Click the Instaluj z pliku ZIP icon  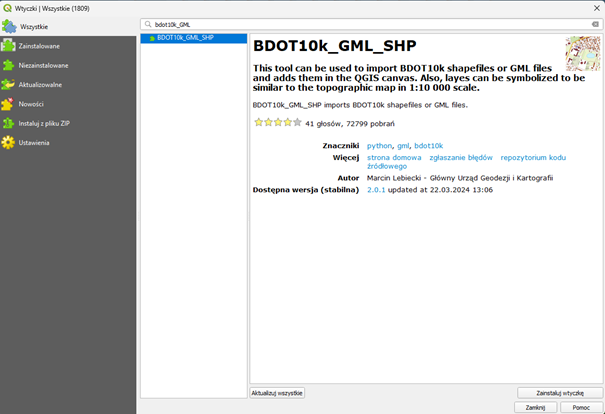click(x=9, y=123)
